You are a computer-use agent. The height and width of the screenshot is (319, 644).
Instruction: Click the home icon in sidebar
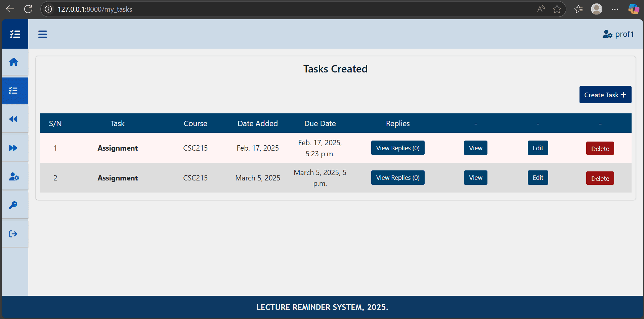(x=14, y=62)
